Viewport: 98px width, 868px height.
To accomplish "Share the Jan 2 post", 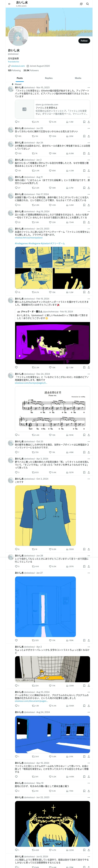I will point(89,171).
